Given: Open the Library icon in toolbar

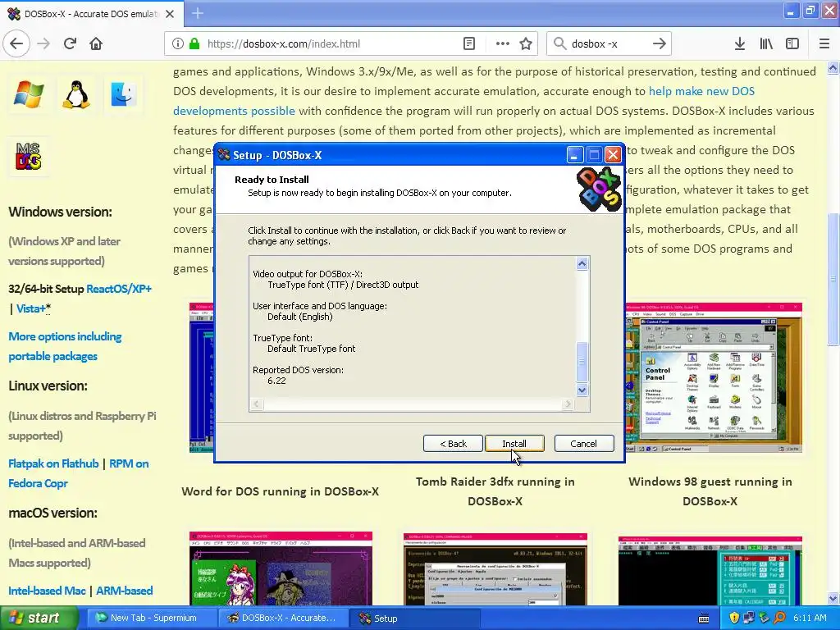Looking at the screenshot, I should pyautogui.click(x=766, y=43).
